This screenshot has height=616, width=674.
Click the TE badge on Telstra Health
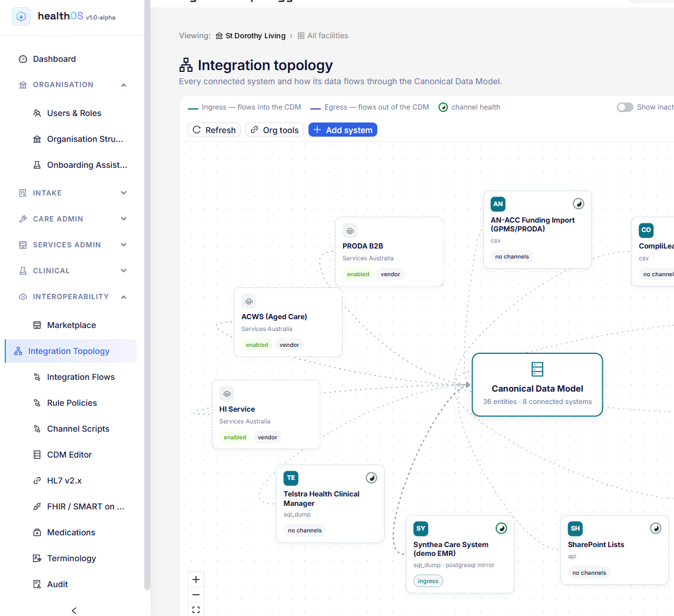point(291,478)
